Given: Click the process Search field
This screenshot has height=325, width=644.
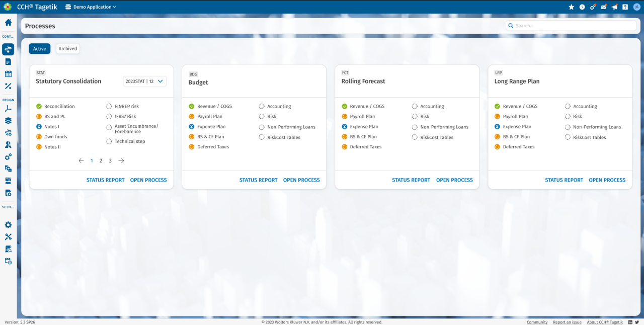Looking at the screenshot, I should point(574,26).
